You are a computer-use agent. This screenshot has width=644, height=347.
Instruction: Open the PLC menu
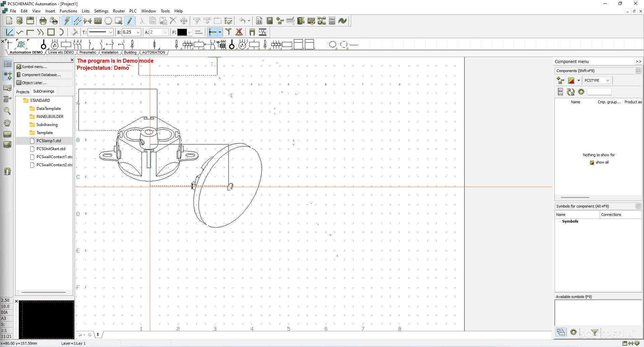133,11
